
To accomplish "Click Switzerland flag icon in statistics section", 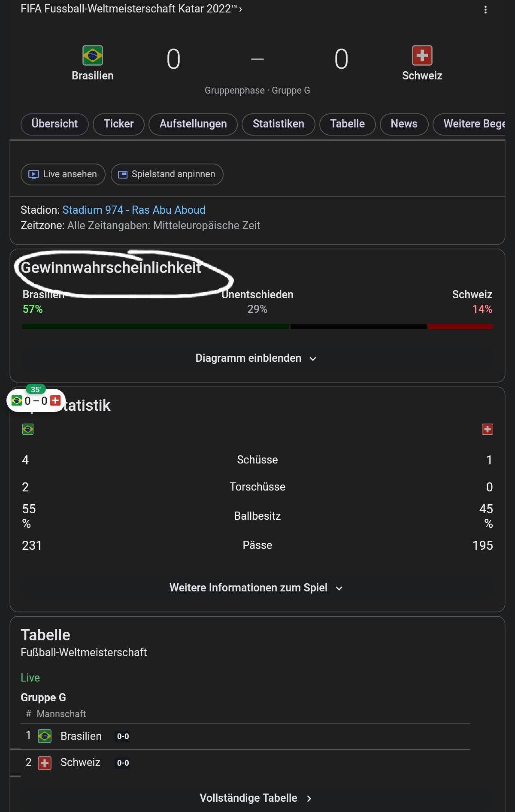I will pos(488,429).
